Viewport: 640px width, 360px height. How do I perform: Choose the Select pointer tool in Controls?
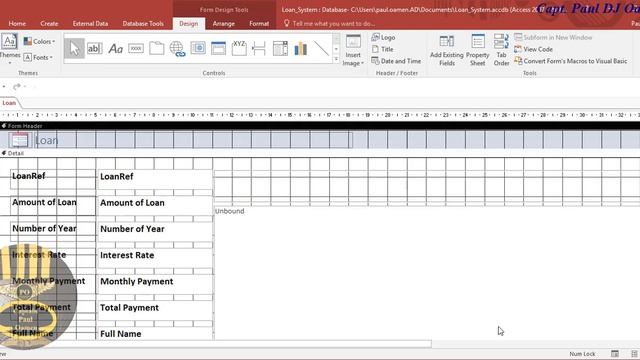(74, 49)
